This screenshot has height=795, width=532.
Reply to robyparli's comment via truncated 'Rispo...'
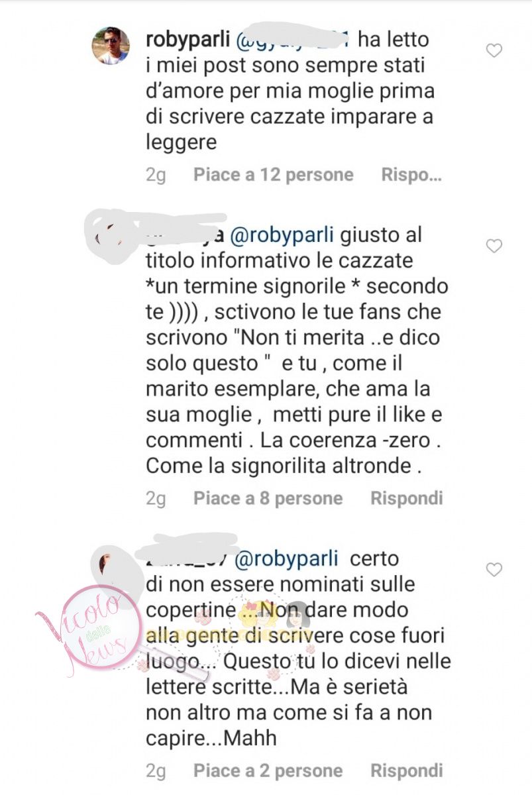(x=411, y=175)
